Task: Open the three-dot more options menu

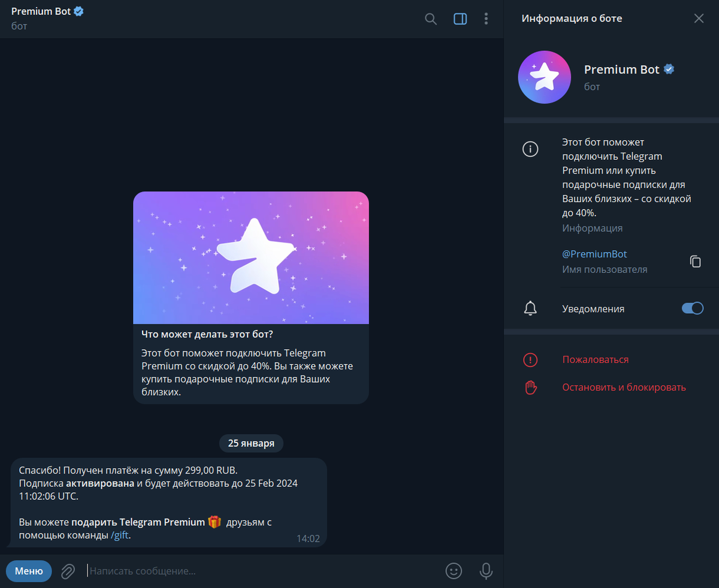Action: [486, 19]
